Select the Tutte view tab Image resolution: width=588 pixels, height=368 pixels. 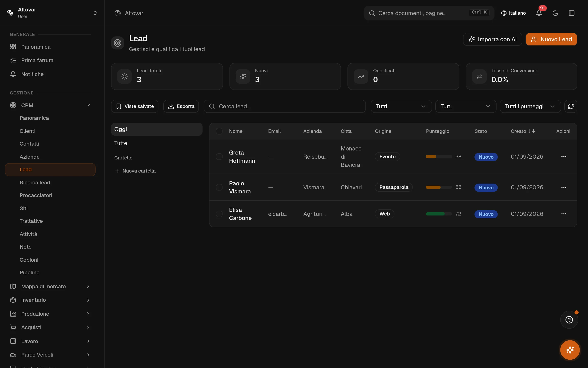[157, 143]
